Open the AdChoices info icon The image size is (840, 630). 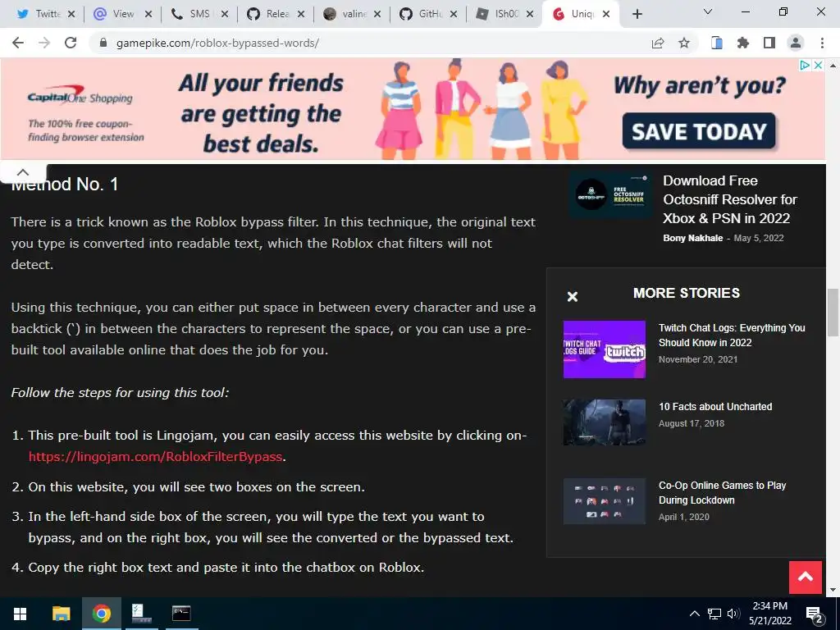[x=805, y=65]
